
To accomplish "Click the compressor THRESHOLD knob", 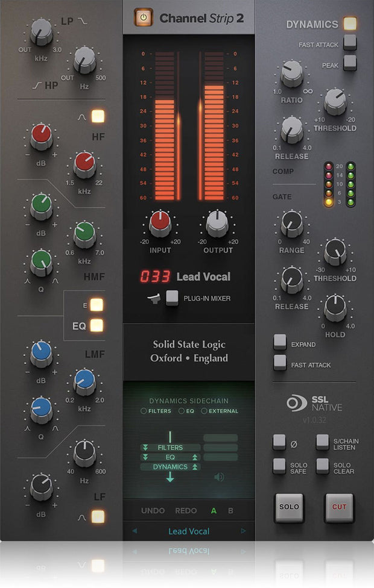I will click(x=335, y=101).
